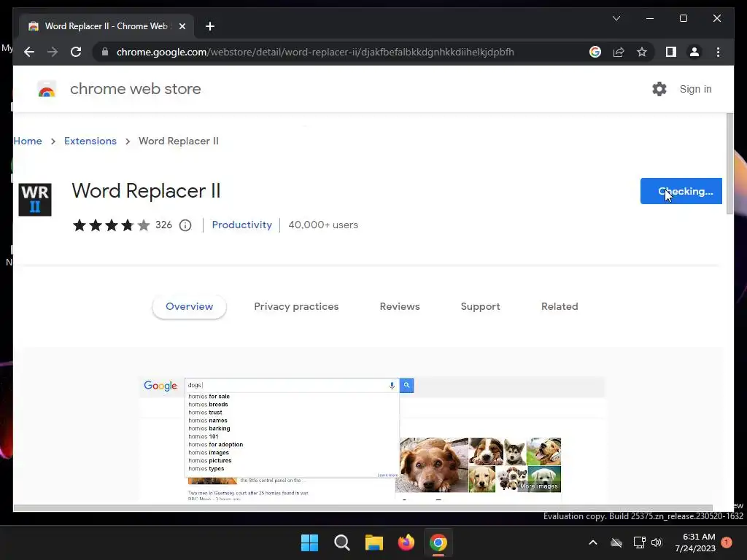
Task: Show hidden system tray icons
Action: 592,542
